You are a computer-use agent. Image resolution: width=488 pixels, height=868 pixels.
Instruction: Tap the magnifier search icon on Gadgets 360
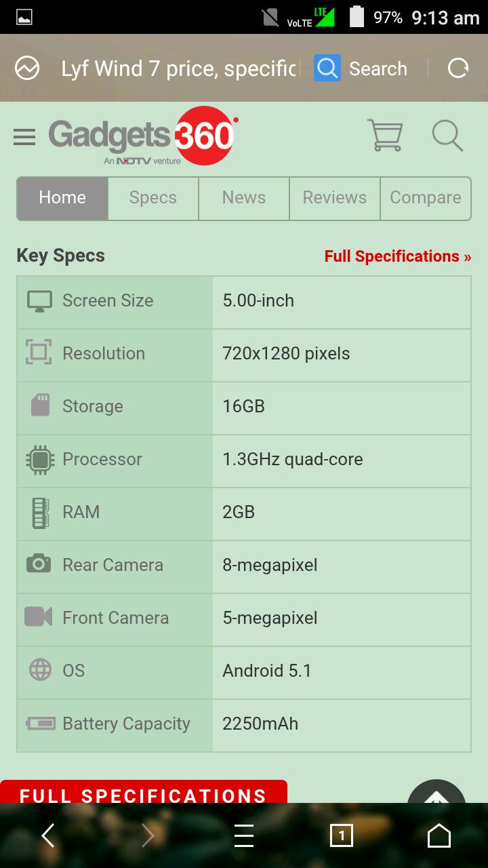[447, 135]
